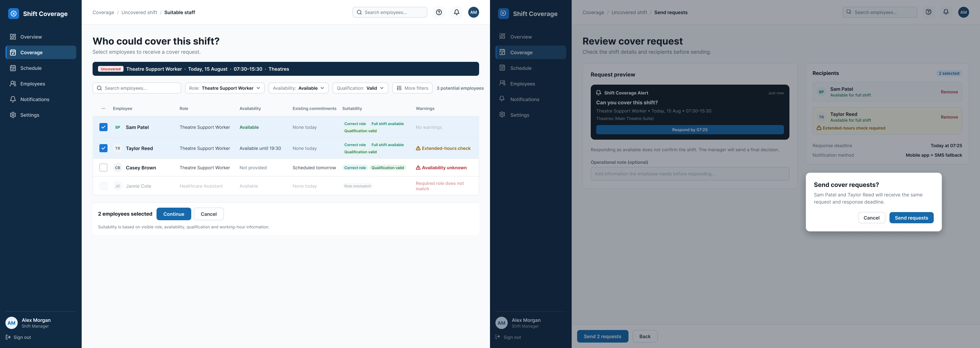Open More filters

[412, 88]
